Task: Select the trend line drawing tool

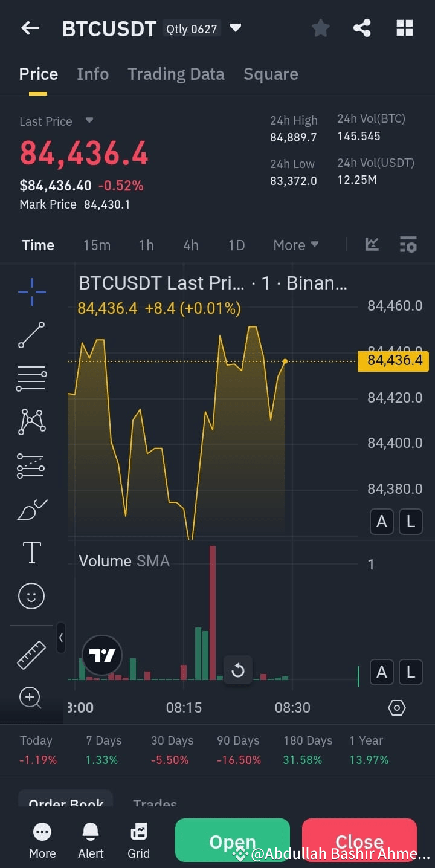Action: coord(31,335)
